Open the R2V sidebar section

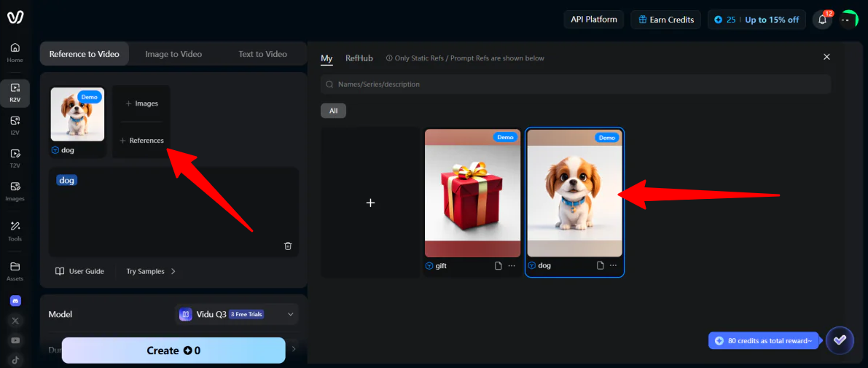pyautogui.click(x=15, y=93)
